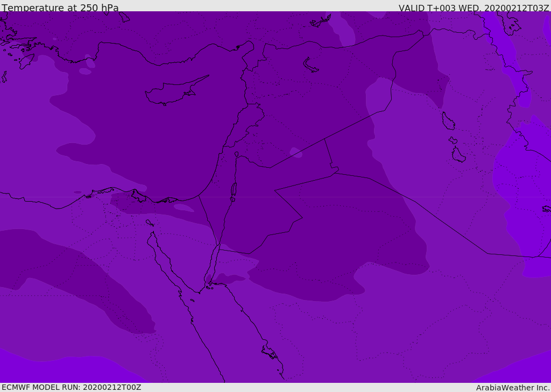Screen dimensions: 551x392
Task: Click the island of Rhodes
Action: (x=26, y=61)
